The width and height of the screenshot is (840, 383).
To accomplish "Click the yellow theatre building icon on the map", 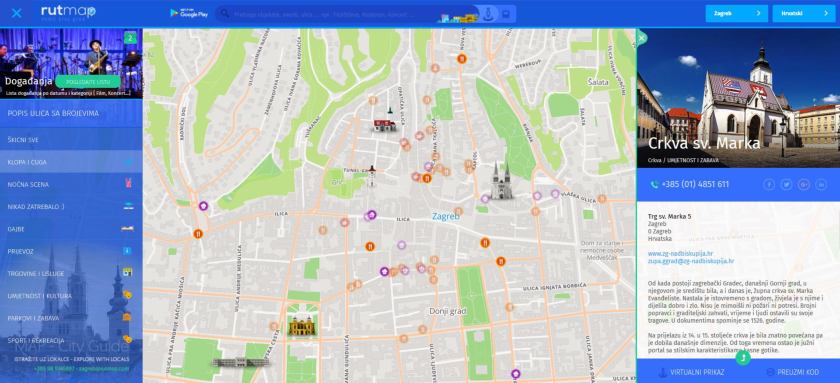I will pyautogui.click(x=302, y=325).
